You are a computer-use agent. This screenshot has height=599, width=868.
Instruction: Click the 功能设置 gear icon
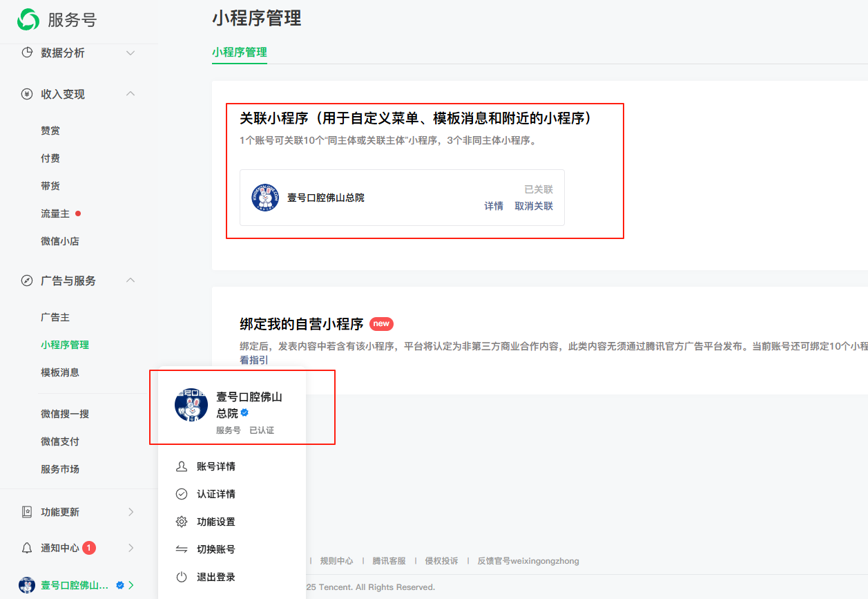pos(182,522)
